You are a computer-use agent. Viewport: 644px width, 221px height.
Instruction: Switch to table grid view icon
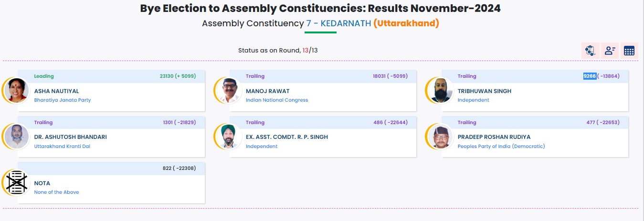[x=629, y=51]
